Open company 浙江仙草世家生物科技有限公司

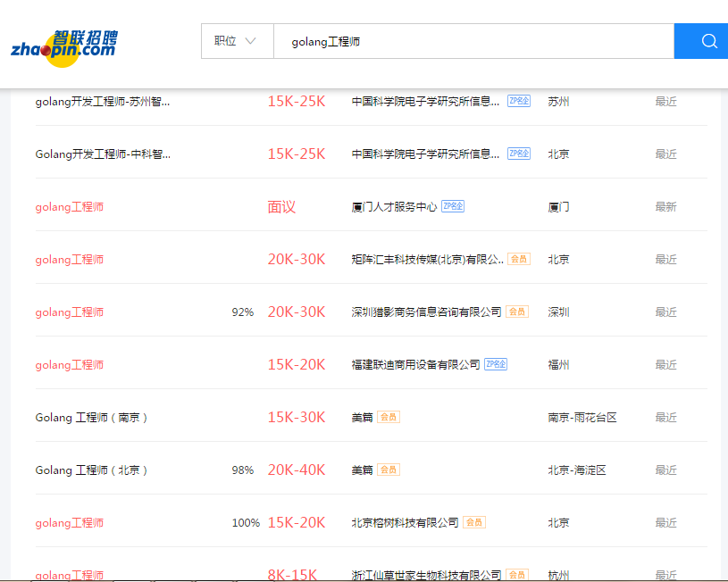pyautogui.click(x=426, y=576)
